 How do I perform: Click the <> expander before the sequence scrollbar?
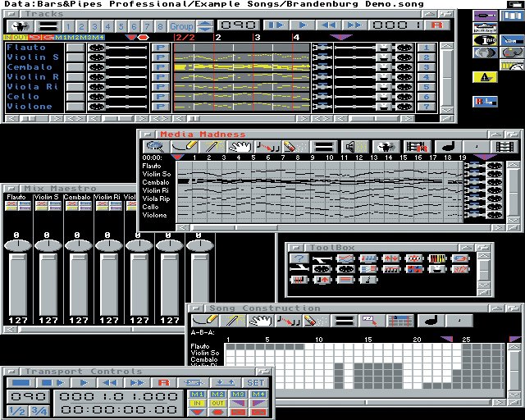point(160,119)
